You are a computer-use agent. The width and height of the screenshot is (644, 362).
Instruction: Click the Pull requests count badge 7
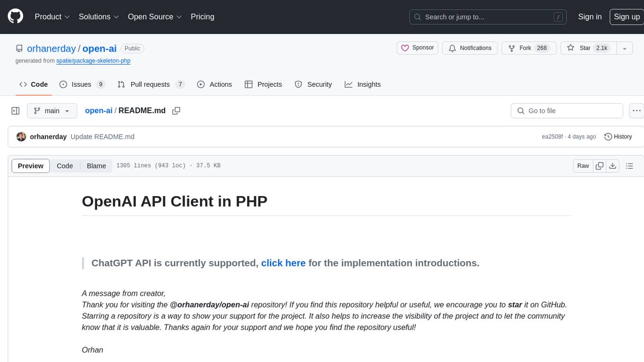[x=180, y=84]
